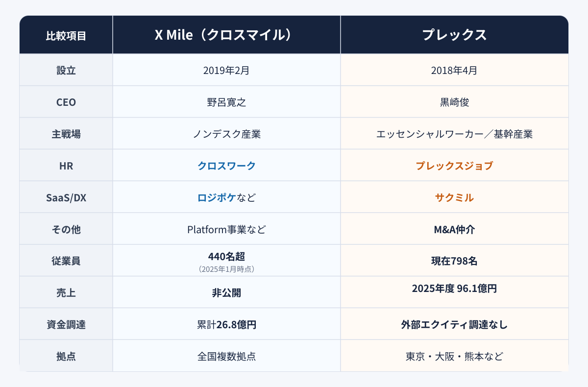Select the プレックス column header
The width and height of the screenshot is (588, 387).
(454, 35)
